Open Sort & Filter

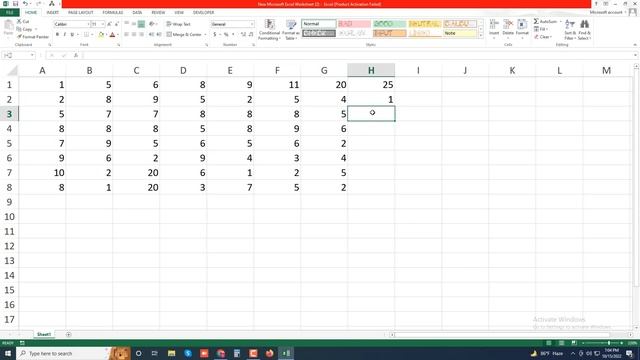tap(570, 29)
